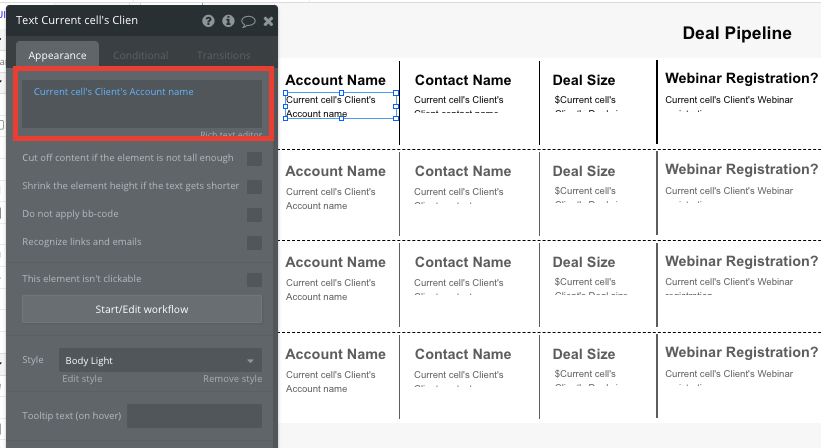The height and width of the screenshot is (448, 821).
Task: Open the comment bubble icon
Action: pyautogui.click(x=248, y=21)
